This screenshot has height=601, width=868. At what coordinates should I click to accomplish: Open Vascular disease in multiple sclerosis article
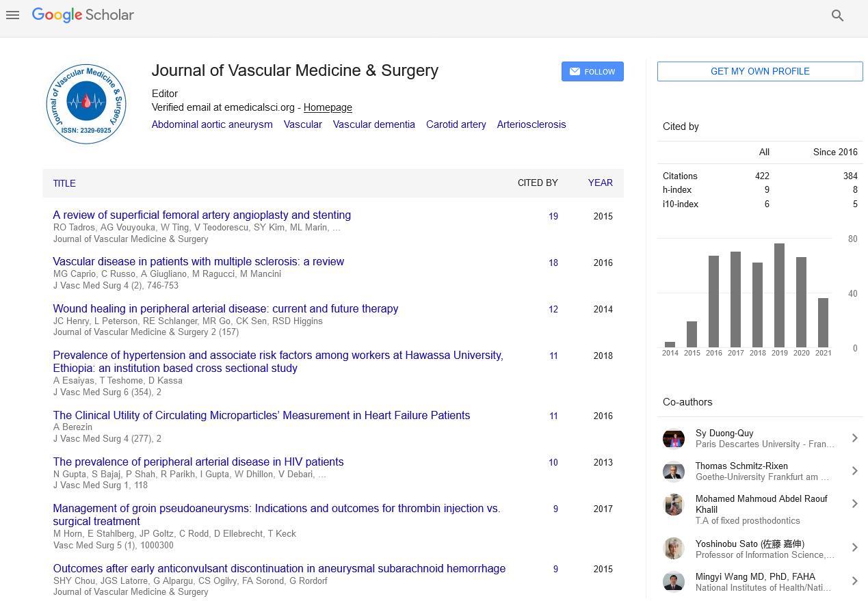pyautogui.click(x=198, y=262)
